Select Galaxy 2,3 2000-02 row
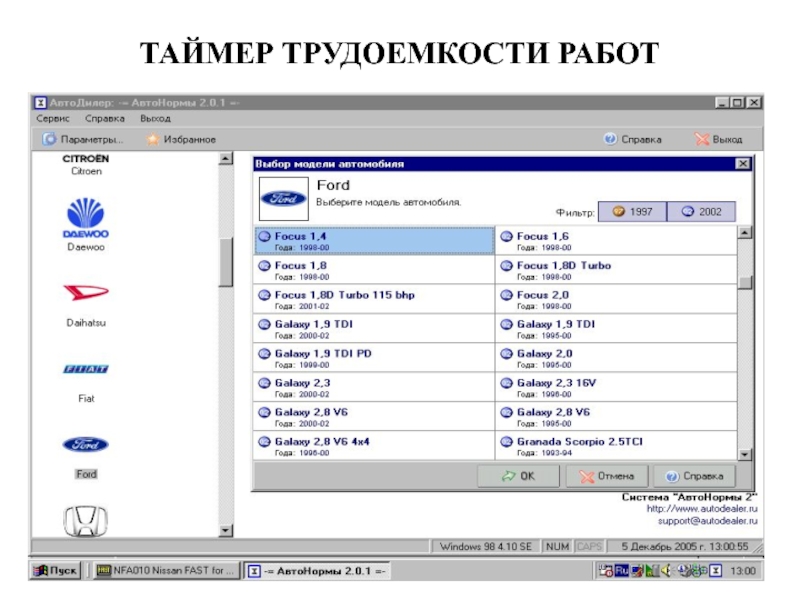Viewport: 800px width, 600px height. [x=374, y=387]
